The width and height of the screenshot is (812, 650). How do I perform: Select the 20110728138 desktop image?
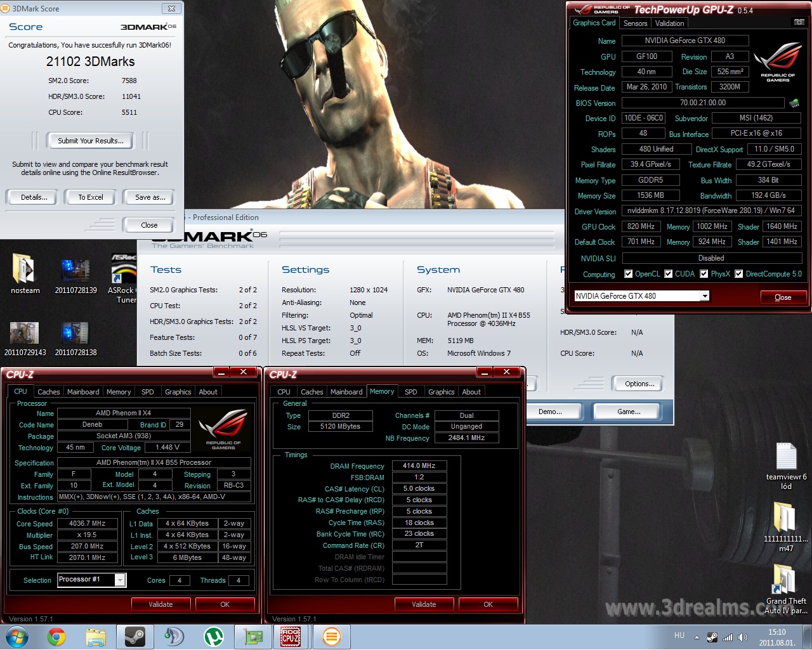pos(75,339)
